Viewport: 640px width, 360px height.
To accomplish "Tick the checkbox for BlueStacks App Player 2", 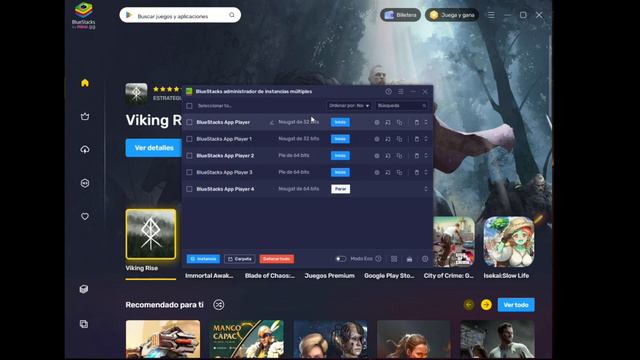I will pyautogui.click(x=189, y=156).
